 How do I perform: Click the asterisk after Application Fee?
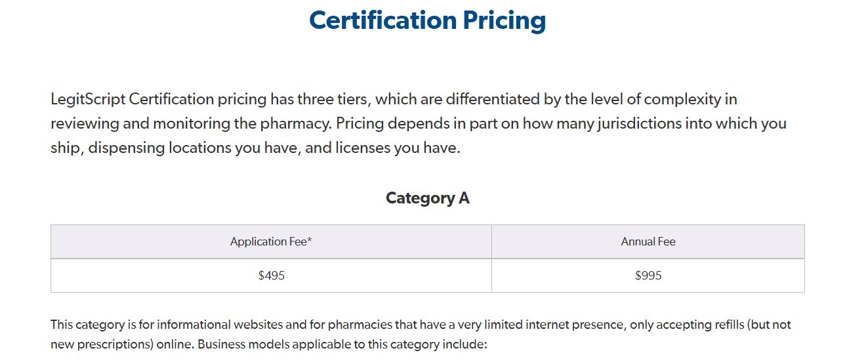click(310, 240)
